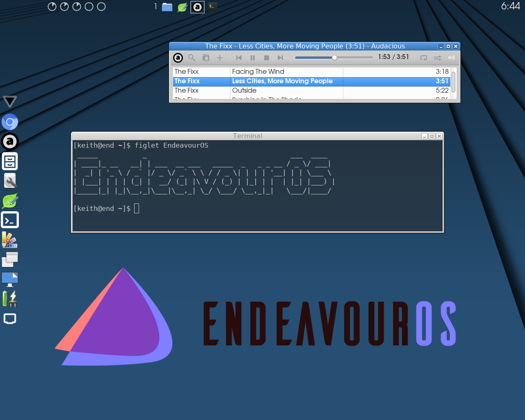Click the white screen outline icon in the dock

click(10, 319)
